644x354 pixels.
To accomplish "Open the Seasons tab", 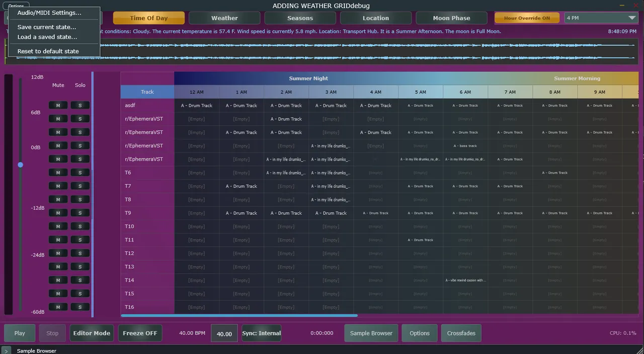I will pyautogui.click(x=300, y=18).
